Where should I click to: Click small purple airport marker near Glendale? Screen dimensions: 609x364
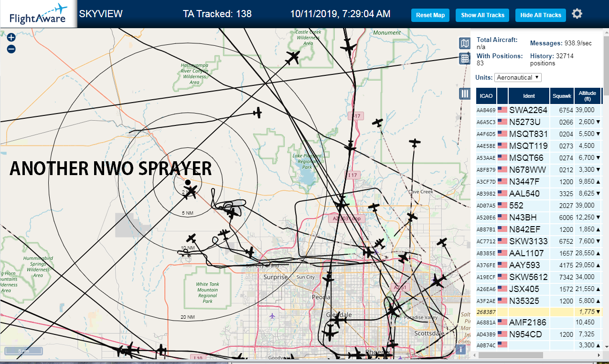(272, 316)
